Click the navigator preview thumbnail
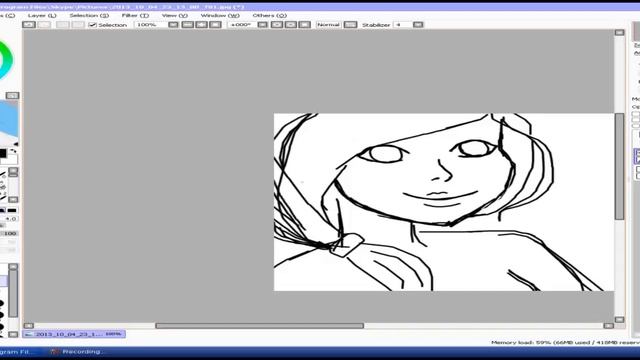Viewport: 640px width, 360px height. (x=9, y=122)
